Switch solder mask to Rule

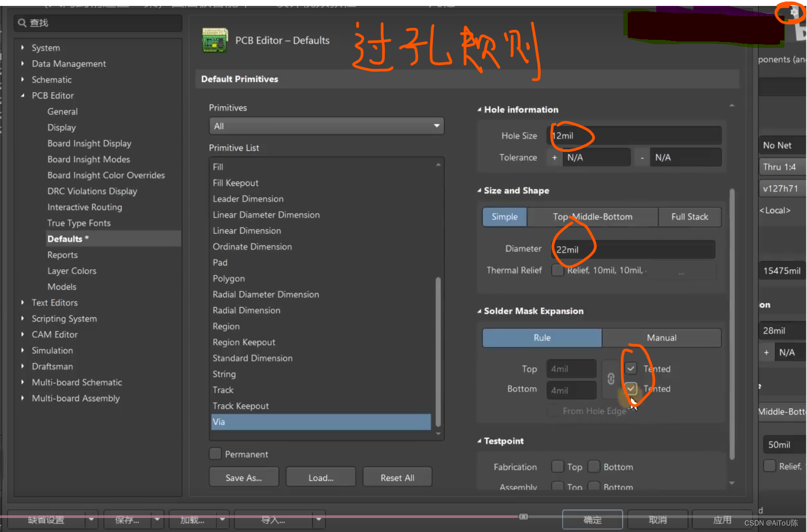[x=542, y=338]
